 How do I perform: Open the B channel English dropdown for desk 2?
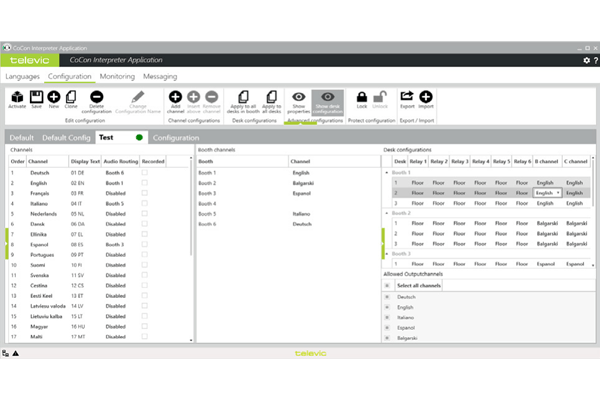[x=547, y=193]
